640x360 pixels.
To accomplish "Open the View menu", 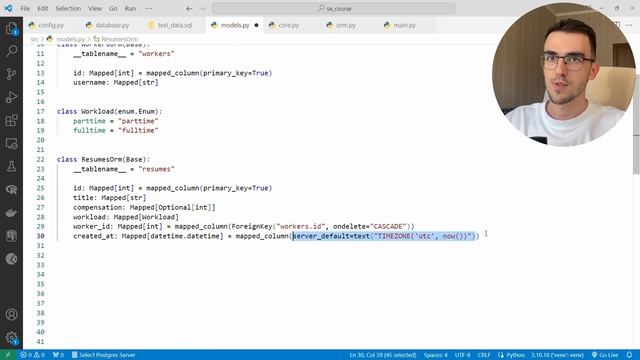I will [95, 8].
